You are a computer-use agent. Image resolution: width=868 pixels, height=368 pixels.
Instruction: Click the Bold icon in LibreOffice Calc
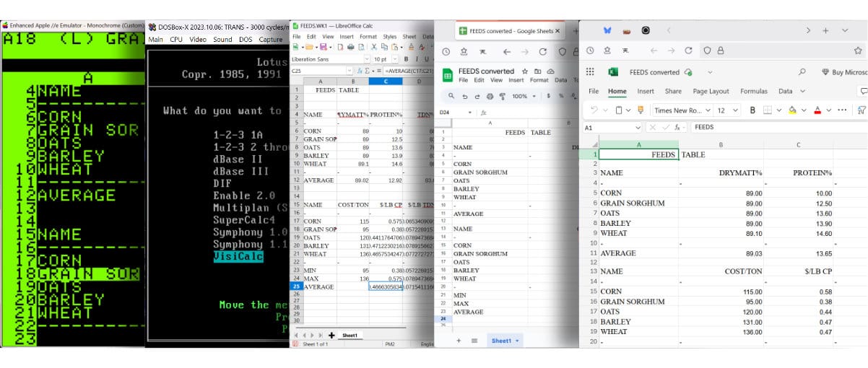tap(407, 59)
